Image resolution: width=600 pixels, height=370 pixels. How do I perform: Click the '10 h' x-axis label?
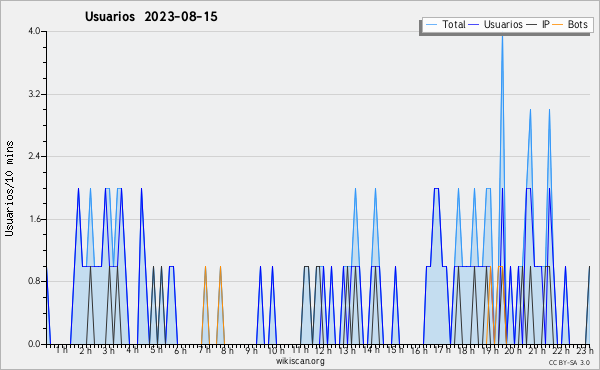tap(276, 351)
